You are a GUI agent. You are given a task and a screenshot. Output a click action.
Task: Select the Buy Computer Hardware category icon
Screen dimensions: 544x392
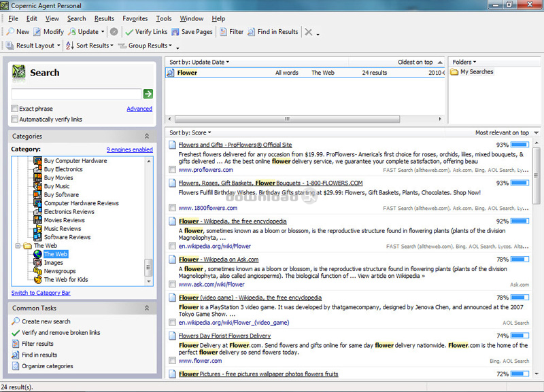38,161
